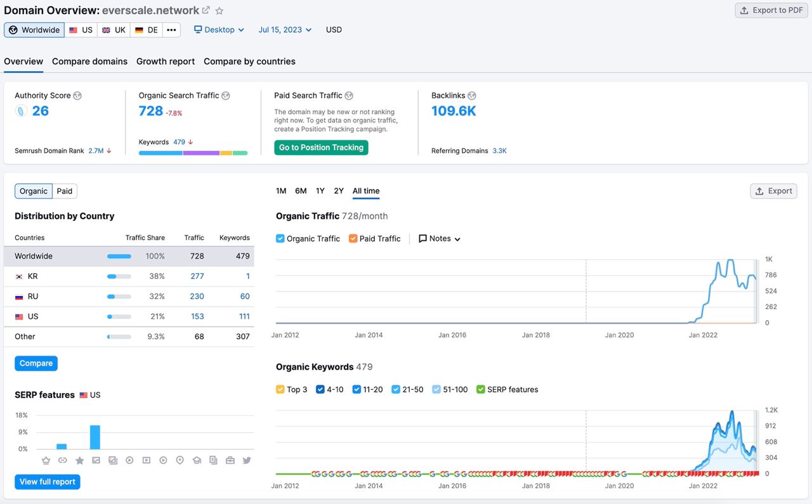The height and width of the screenshot is (504, 812).
Task: Click the keywords position distribution color bar
Action: click(x=193, y=153)
